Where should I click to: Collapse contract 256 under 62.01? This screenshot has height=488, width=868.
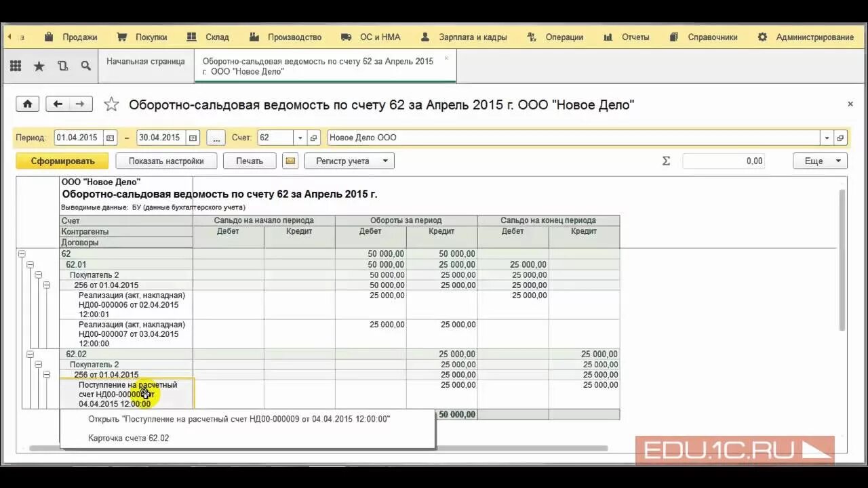[46, 285]
